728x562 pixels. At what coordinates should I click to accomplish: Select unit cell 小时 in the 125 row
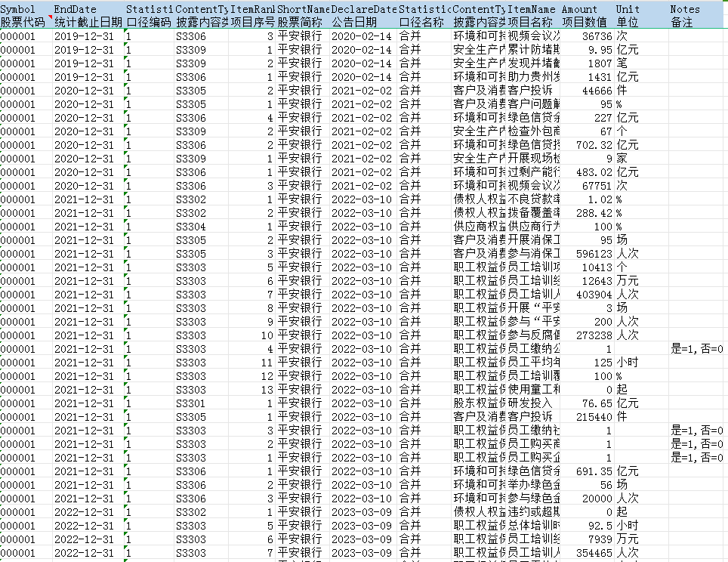(642, 363)
